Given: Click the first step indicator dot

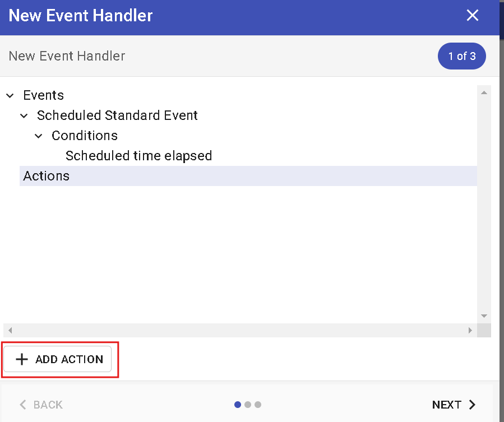Looking at the screenshot, I should (x=238, y=405).
